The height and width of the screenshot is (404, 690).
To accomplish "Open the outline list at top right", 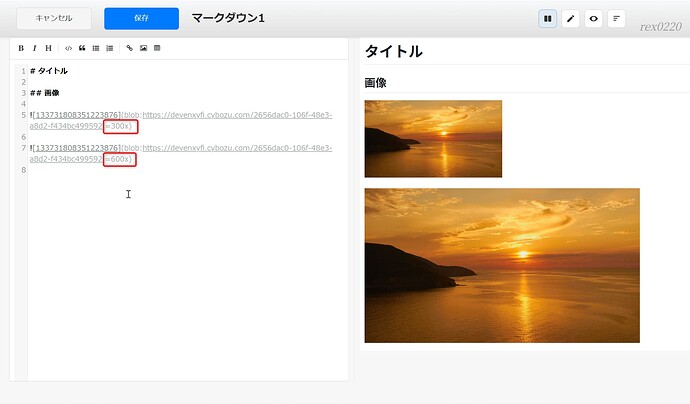I will [617, 18].
